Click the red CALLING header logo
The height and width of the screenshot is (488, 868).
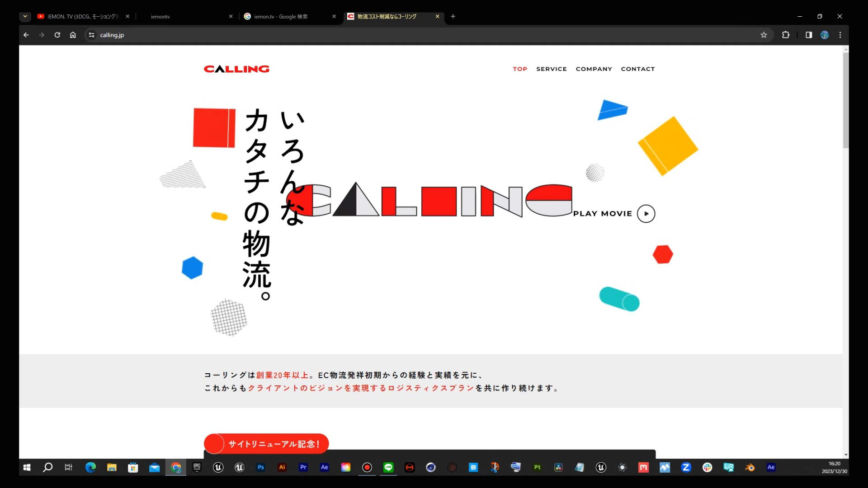pos(236,69)
